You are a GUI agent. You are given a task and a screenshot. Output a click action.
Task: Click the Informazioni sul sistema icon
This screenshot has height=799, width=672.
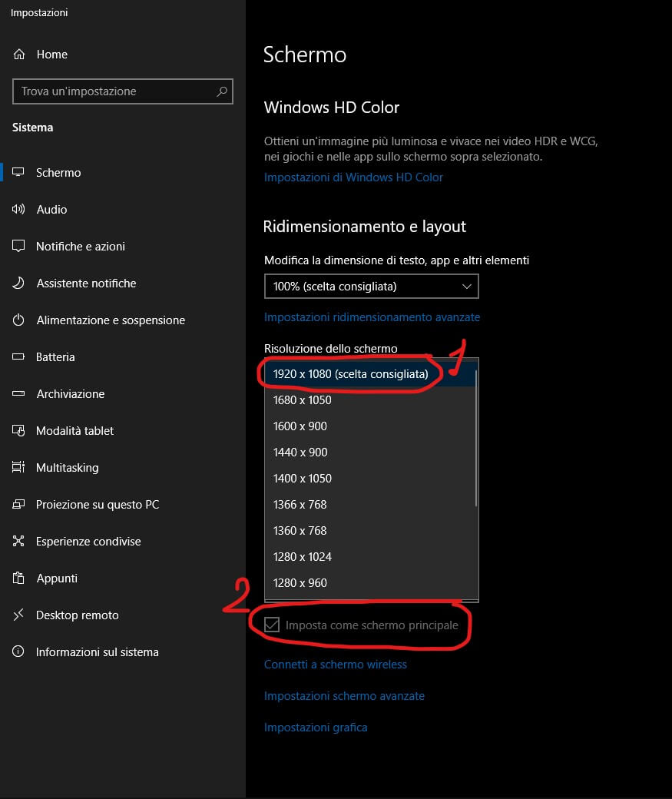click(x=19, y=652)
